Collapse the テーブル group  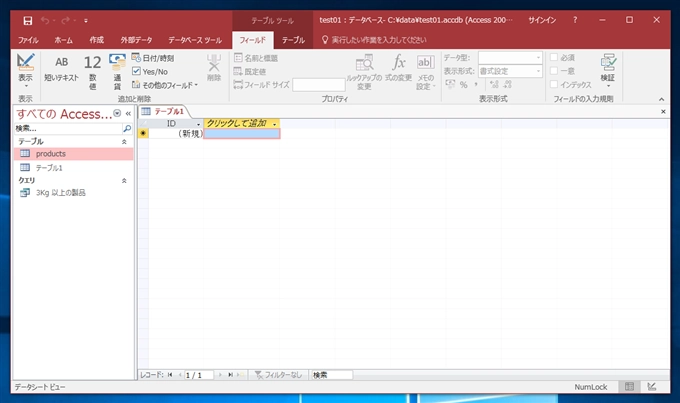coord(124,141)
